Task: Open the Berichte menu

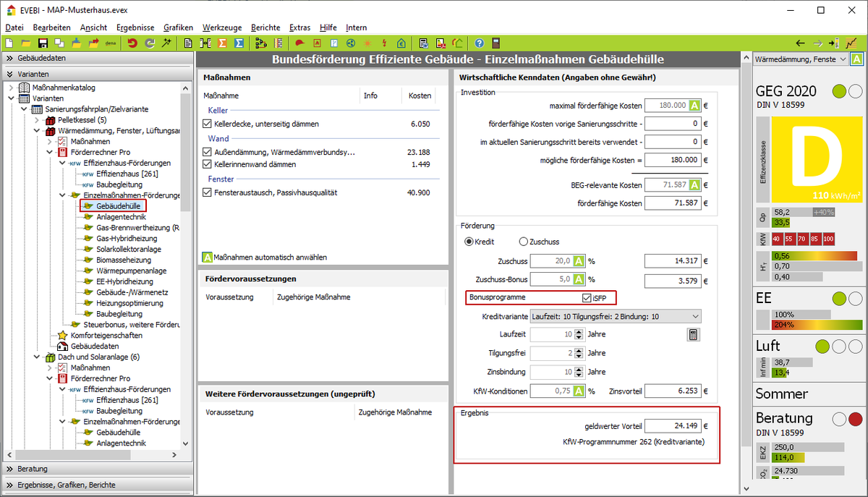Action: pyautogui.click(x=265, y=27)
